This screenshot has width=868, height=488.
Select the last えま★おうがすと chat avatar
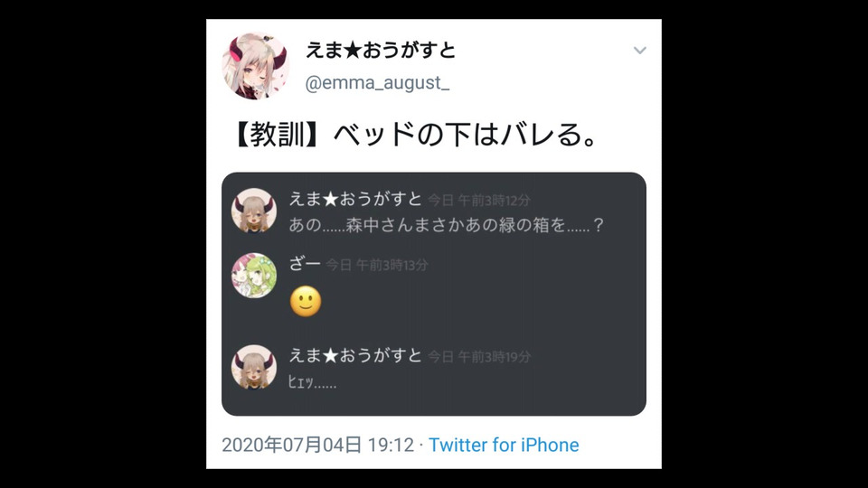click(x=253, y=367)
